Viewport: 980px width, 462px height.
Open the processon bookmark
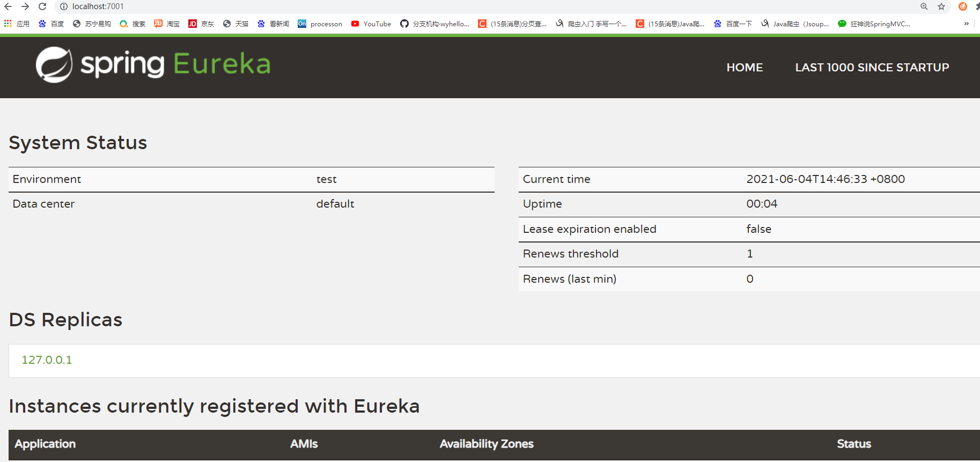(x=320, y=24)
